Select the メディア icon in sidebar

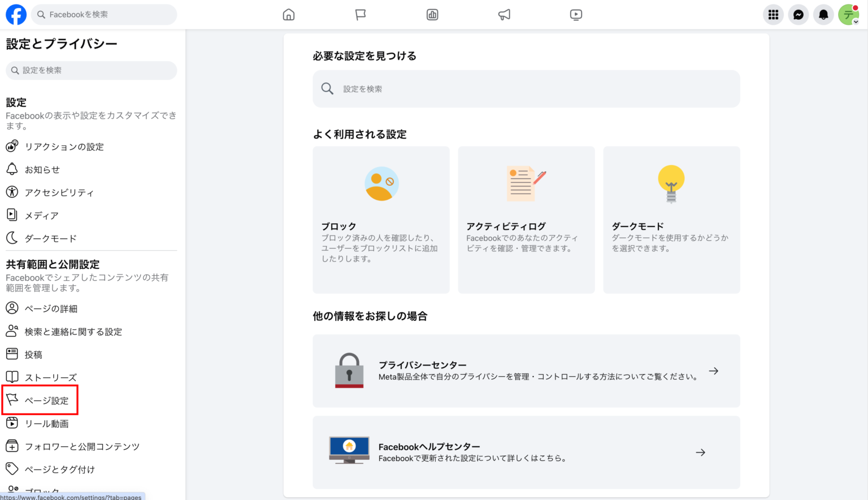12,215
